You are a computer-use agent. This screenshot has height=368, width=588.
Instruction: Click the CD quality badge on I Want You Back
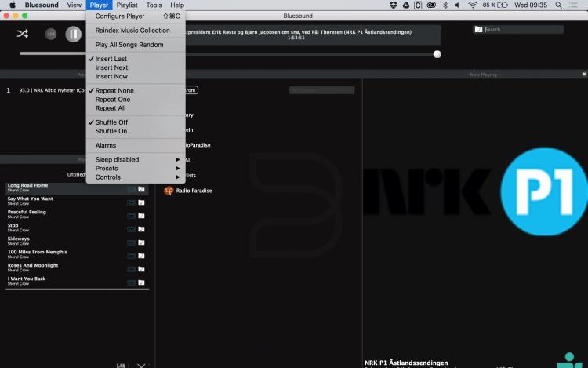pos(131,282)
